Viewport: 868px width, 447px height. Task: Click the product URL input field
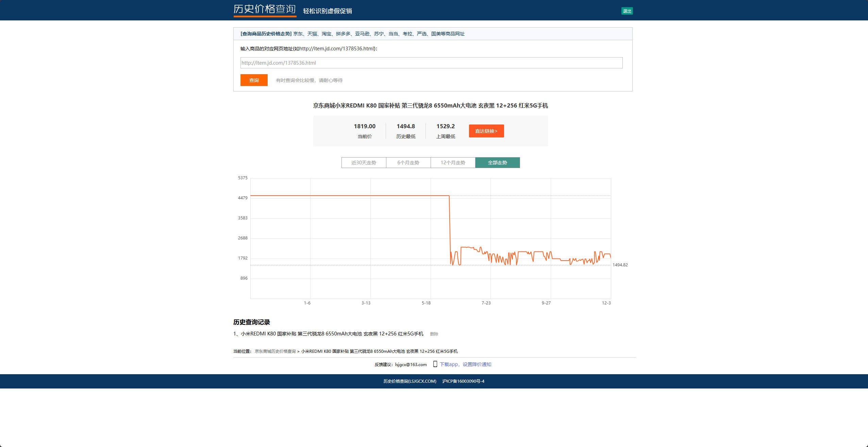[x=431, y=63]
